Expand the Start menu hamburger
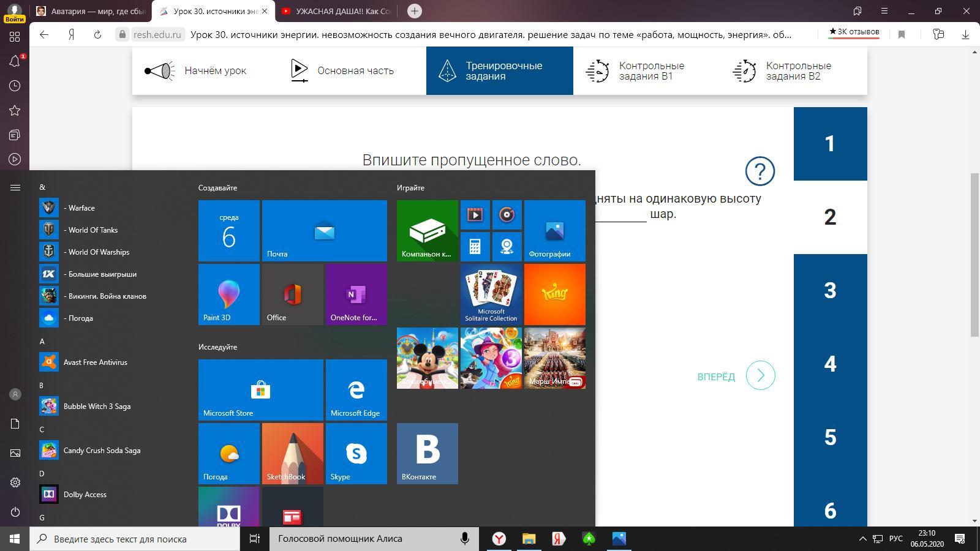The width and height of the screenshot is (980, 551). pyautogui.click(x=15, y=187)
